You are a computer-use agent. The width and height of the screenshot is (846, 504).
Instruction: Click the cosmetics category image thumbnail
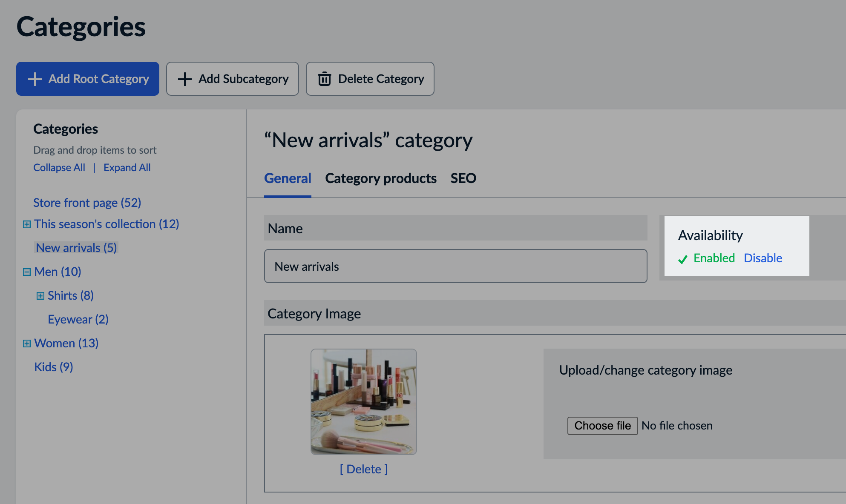pos(363,401)
